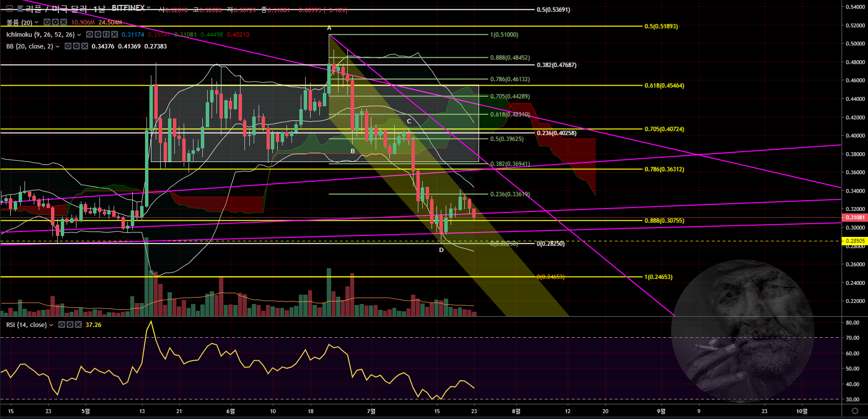Select the point C pattern label
Image resolution: width=868 pixels, height=419 pixels.
point(409,121)
